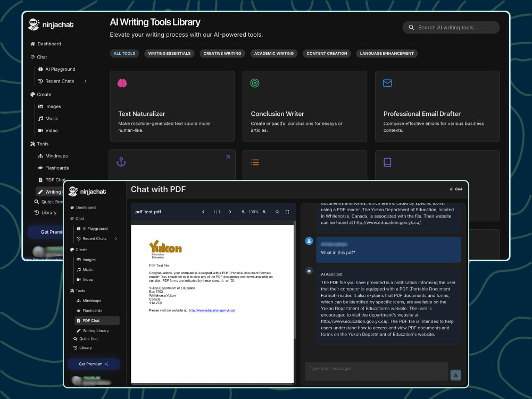Open Images in the PDF chat window sidebar

[x=86, y=260]
